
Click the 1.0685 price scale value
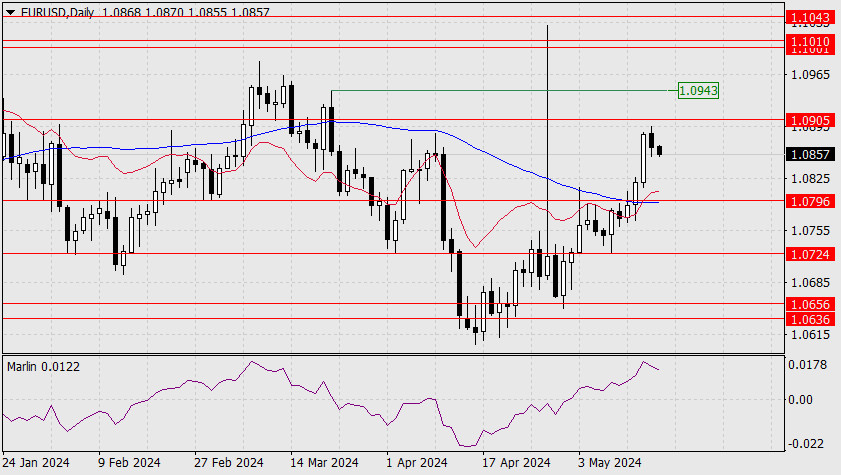tap(810, 283)
